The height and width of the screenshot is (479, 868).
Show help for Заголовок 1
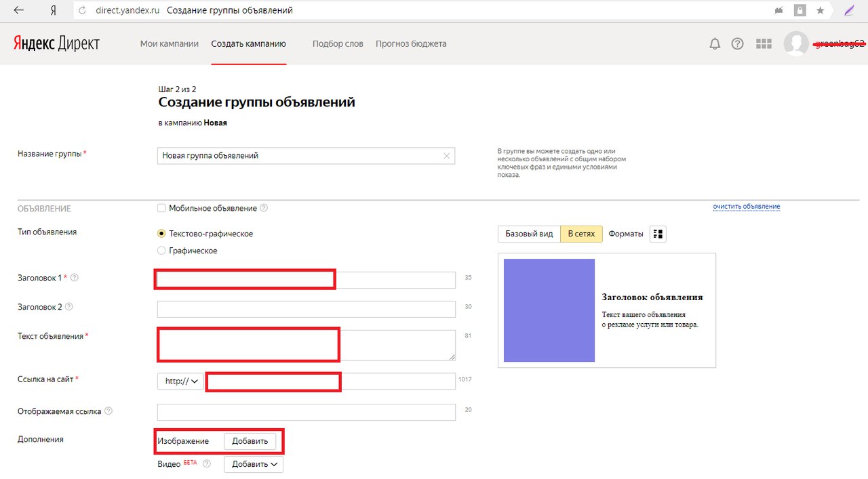coord(75,278)
